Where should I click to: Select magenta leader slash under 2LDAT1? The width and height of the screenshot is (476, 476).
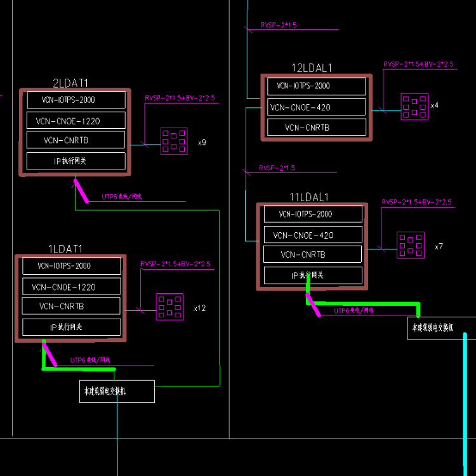[x=81, y=191]
